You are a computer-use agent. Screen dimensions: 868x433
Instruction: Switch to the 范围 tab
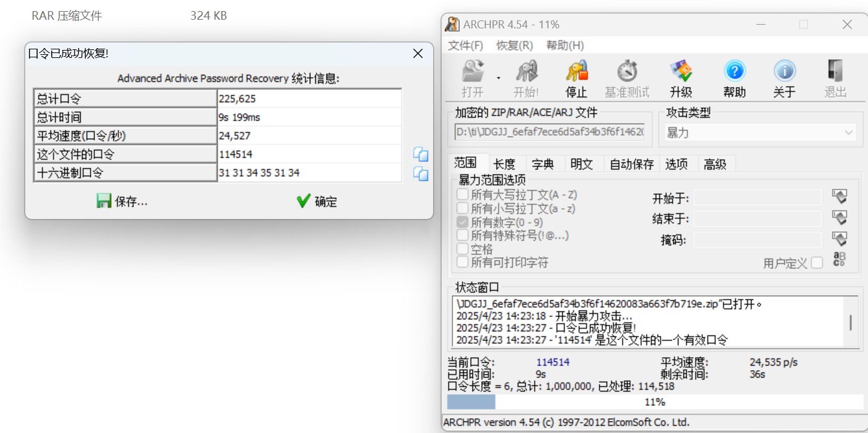(x=466, y=163)
